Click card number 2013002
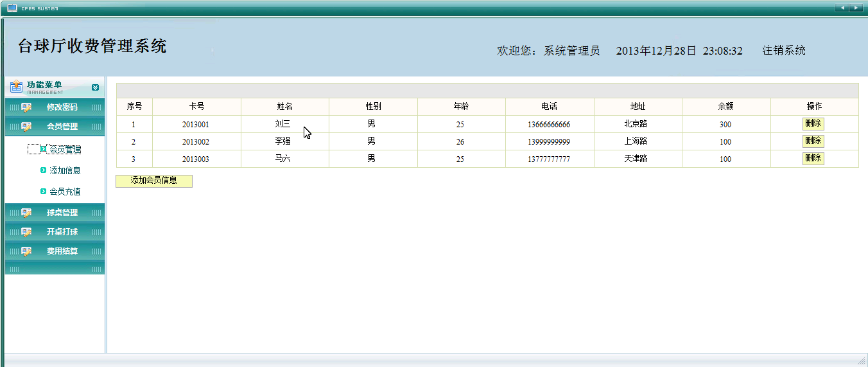This screenshot has height=367, width=868. (x=195, y=142)
